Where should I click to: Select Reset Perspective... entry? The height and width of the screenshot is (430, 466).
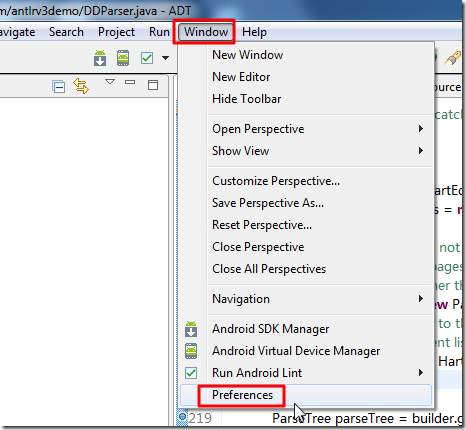(306, 225)
